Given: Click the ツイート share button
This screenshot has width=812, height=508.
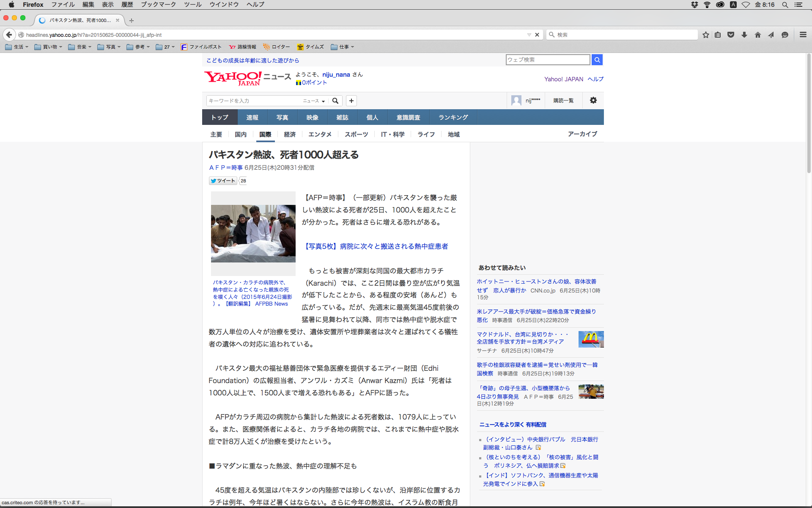Looking at the screenshot, I should (x=223, y=181).
